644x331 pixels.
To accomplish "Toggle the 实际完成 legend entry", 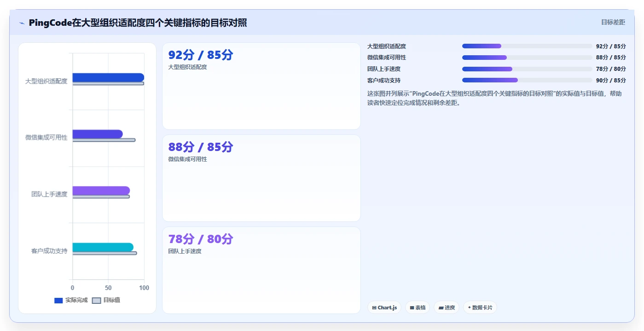I will pyautogui.click(x=71, y=300).
